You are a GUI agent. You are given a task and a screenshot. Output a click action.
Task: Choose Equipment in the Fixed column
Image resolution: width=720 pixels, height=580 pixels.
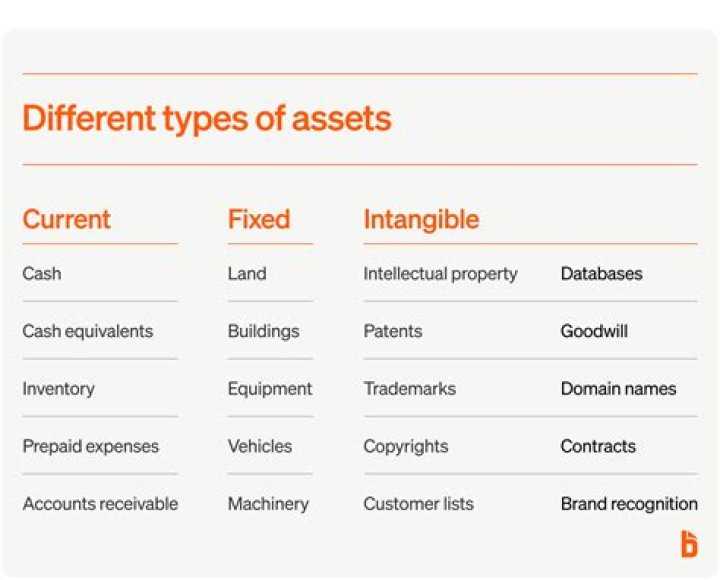tap(269, 389)
